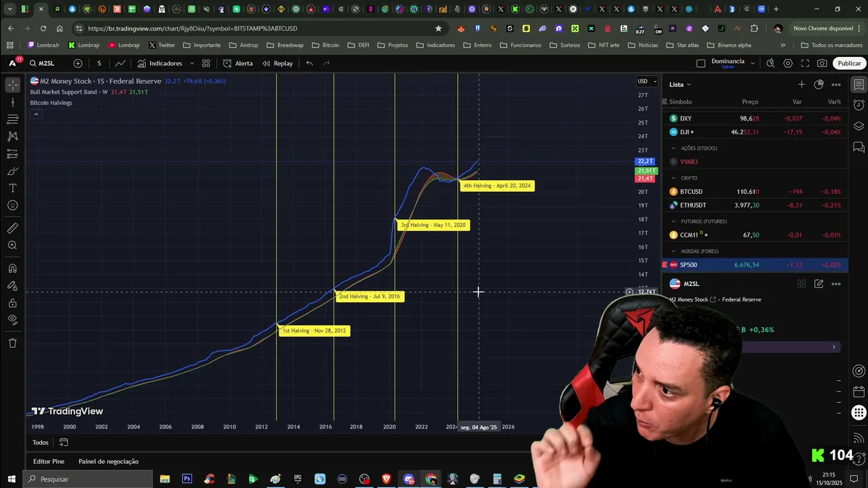Select the SP500 watchlist row

pos(755,265)
